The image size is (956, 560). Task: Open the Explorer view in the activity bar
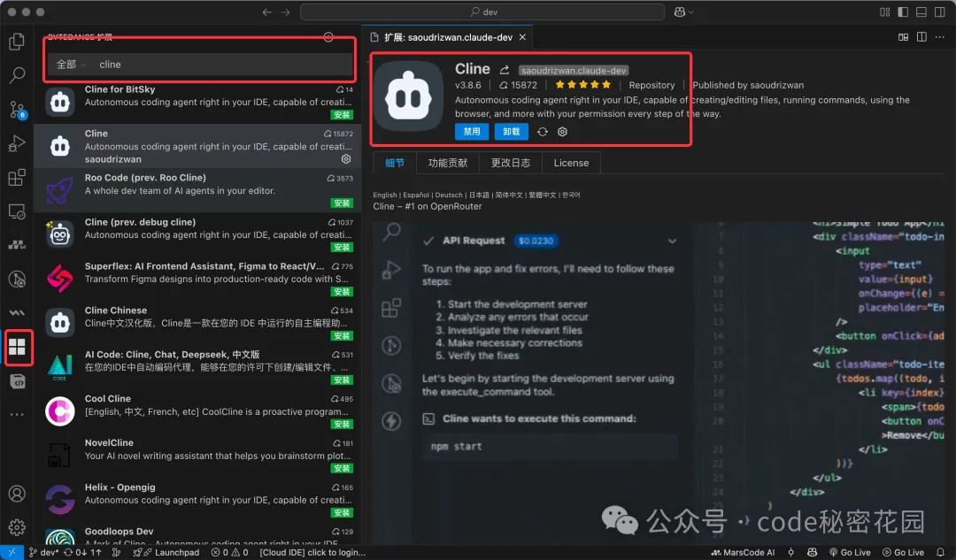click(x=18, y=42)
